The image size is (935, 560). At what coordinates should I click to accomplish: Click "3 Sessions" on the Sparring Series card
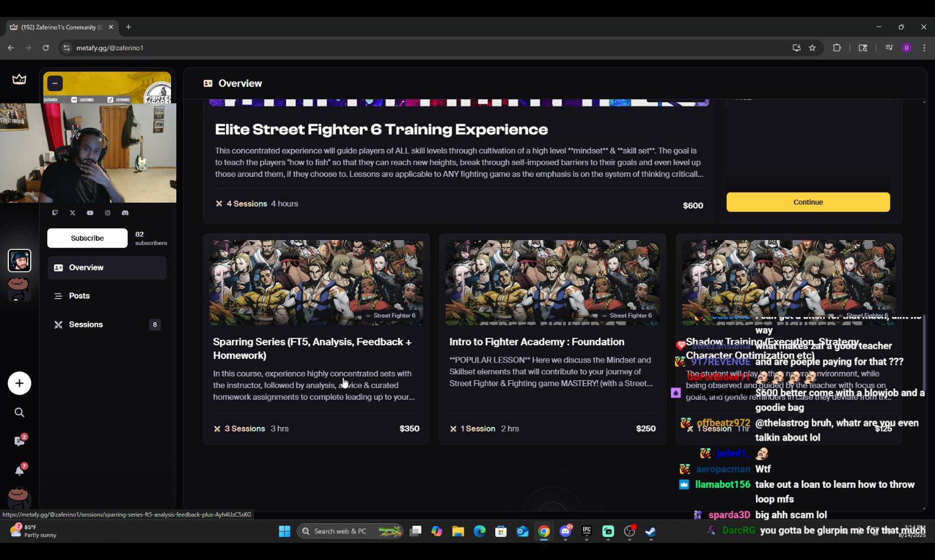[245, 429]
